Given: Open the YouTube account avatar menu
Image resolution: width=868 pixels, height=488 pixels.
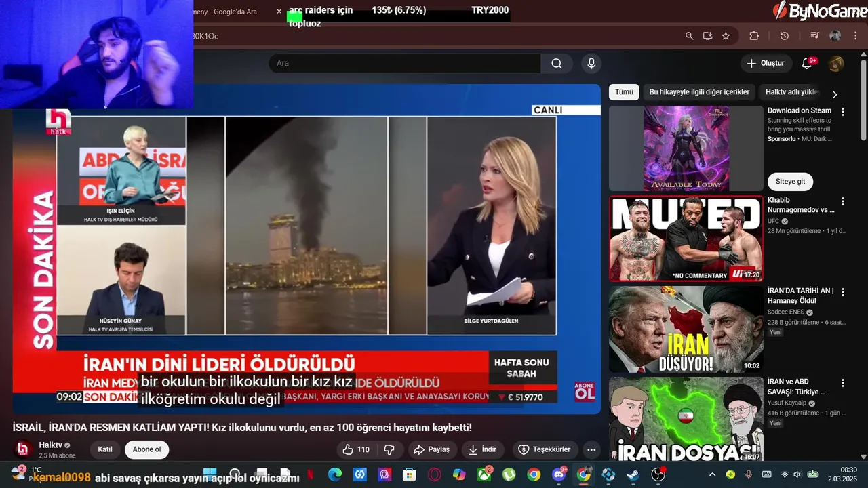Looking at the screenshot, I should click(x=836, y=63).
